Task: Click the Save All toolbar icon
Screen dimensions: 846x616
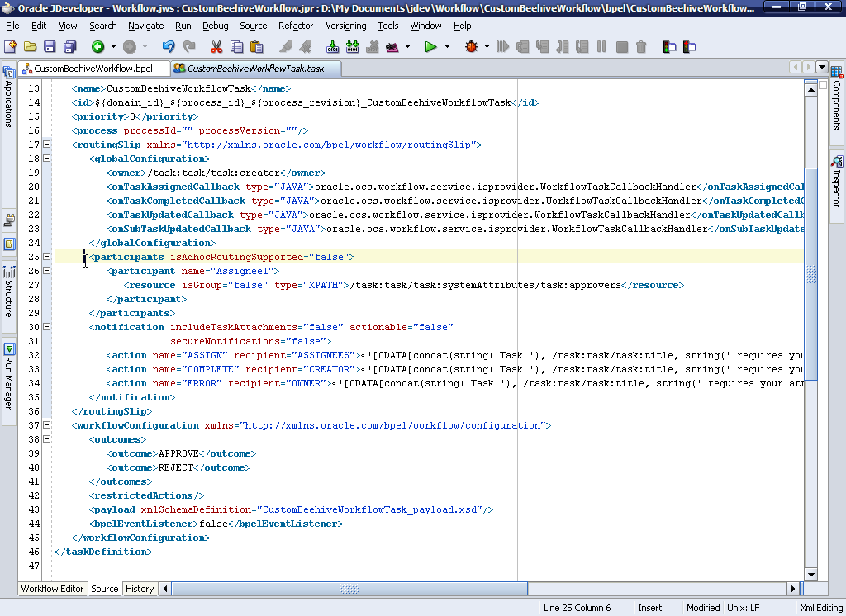Action: [x=69, y=47]
